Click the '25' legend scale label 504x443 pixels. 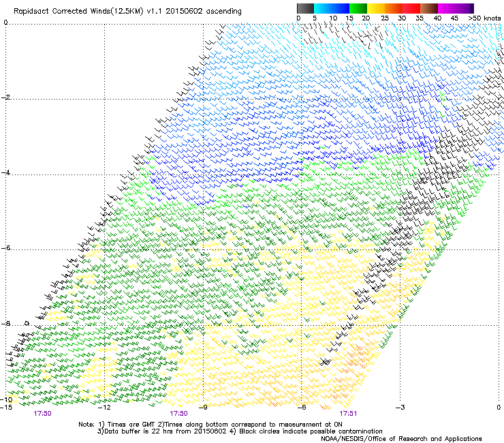click(385, 18)
